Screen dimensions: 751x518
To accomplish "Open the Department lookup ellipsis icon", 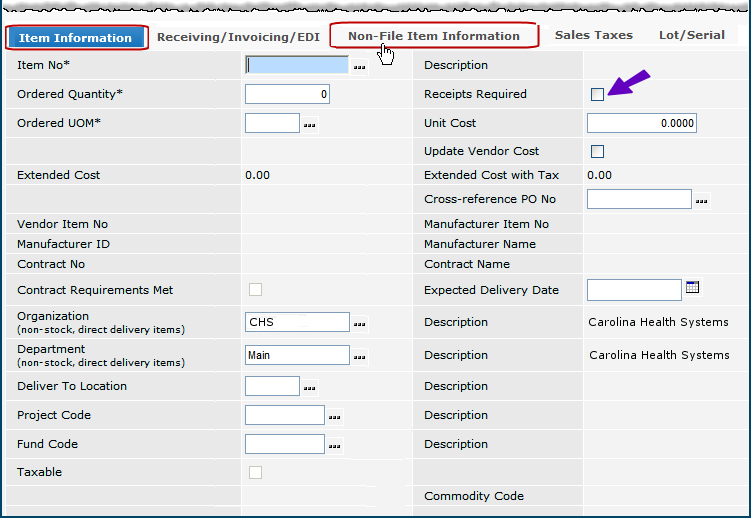I will [359, 357].
